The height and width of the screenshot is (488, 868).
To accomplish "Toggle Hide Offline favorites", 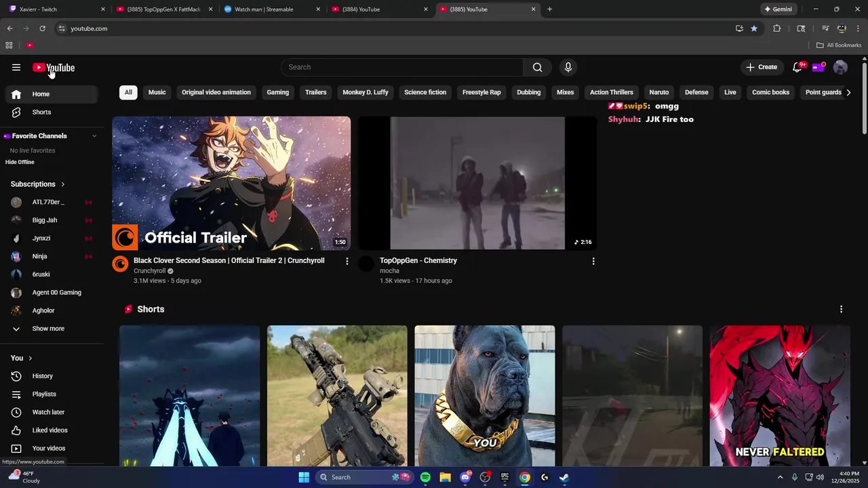I will point(20,162).
